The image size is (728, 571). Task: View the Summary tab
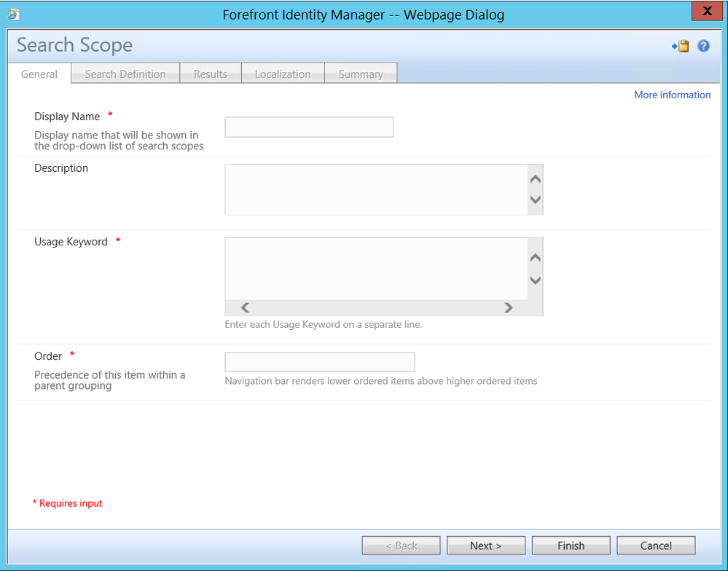tap(361, 74)
